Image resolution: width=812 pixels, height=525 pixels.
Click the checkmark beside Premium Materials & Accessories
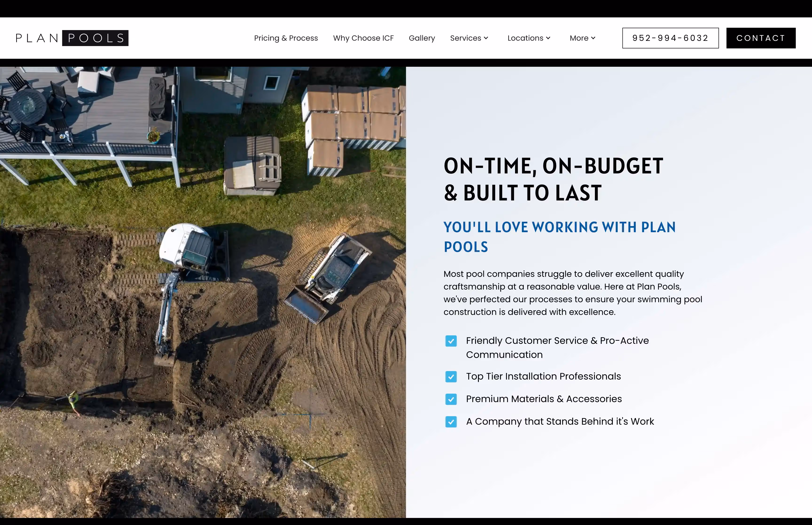pyautogui.click(x=451, y=399)
